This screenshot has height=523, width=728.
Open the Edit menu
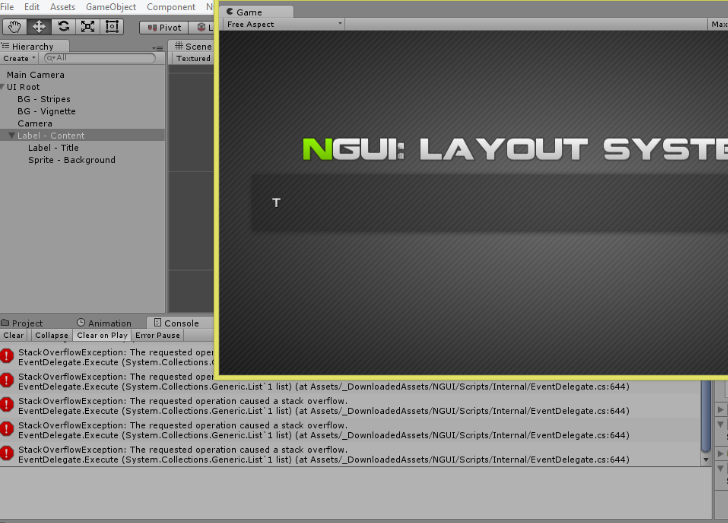click(32, 7)
